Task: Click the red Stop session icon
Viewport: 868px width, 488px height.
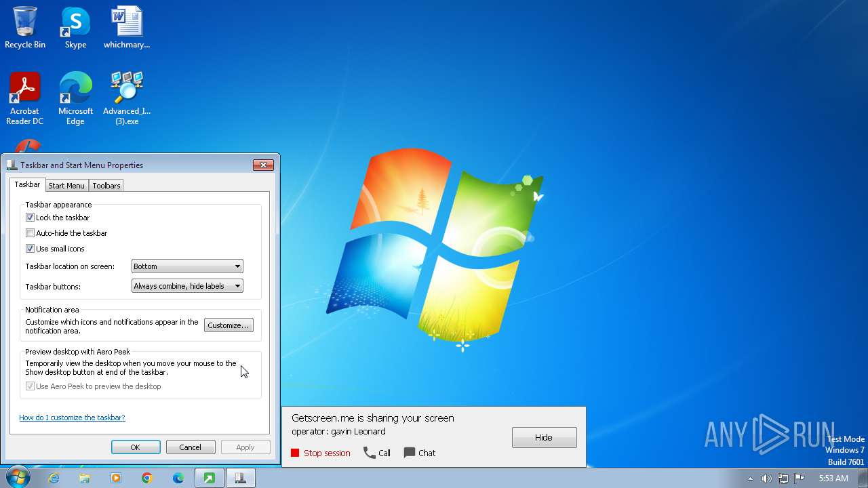Action: click(x=295, y=453)
